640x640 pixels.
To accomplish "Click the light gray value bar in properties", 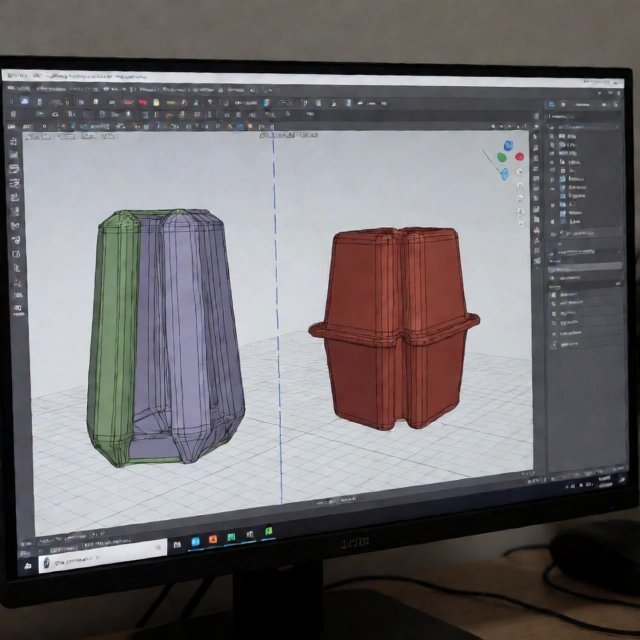I will 584,267.
